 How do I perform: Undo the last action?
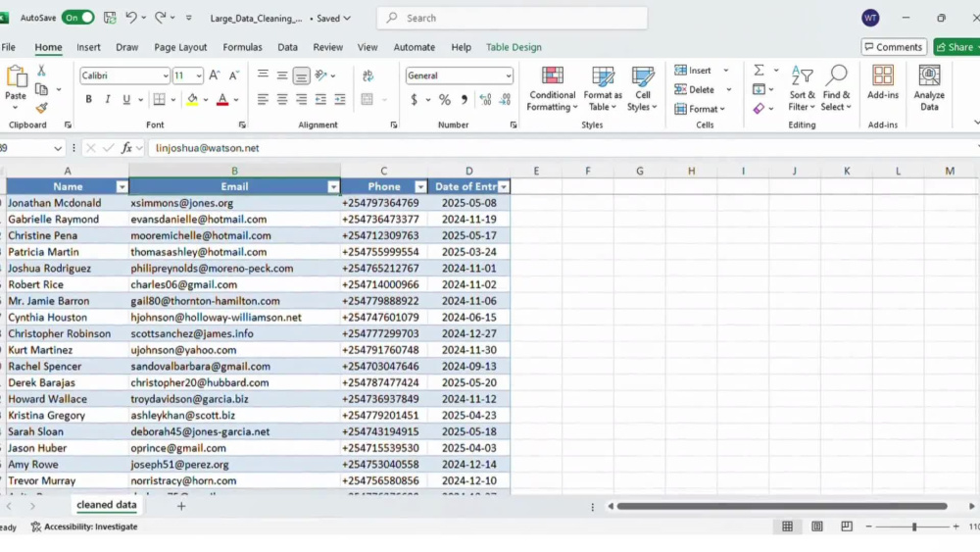(x=130, y=18)
